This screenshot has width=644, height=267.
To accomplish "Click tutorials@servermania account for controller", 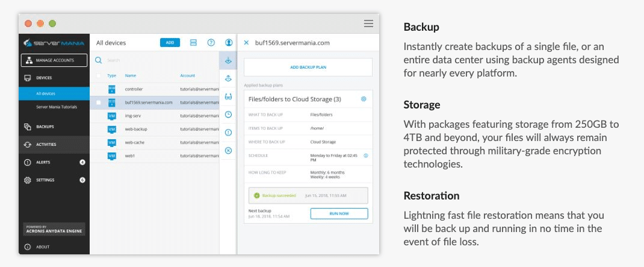I will (199, 89).
